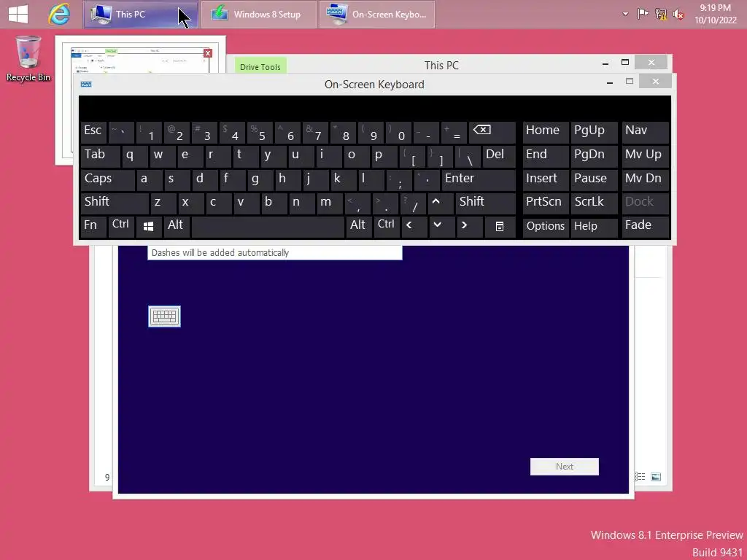This screenshot has height=560, width=747.
Task: Tap the End key
Action: coord(546,155)
